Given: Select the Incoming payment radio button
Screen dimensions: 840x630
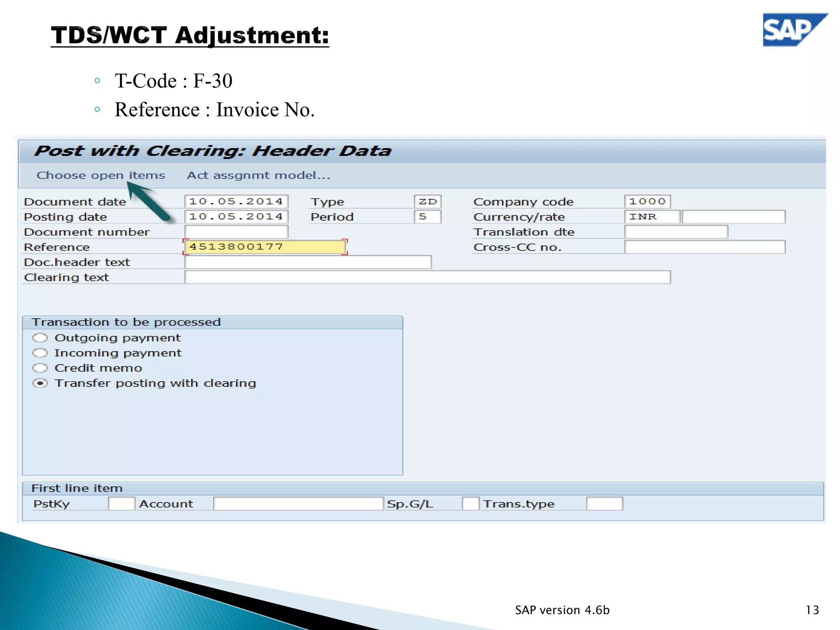Looking at the screenshot, I should (x=40, y=353).
